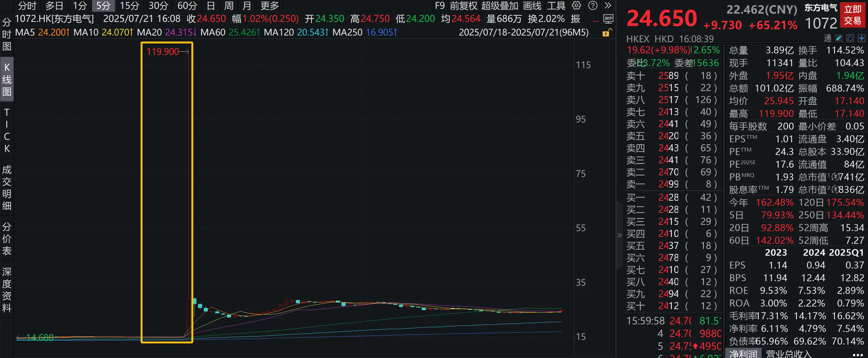The height and width of the screenshot is (358, 868).
Task: Click the WP monitor icon
Action: point(608,19)
